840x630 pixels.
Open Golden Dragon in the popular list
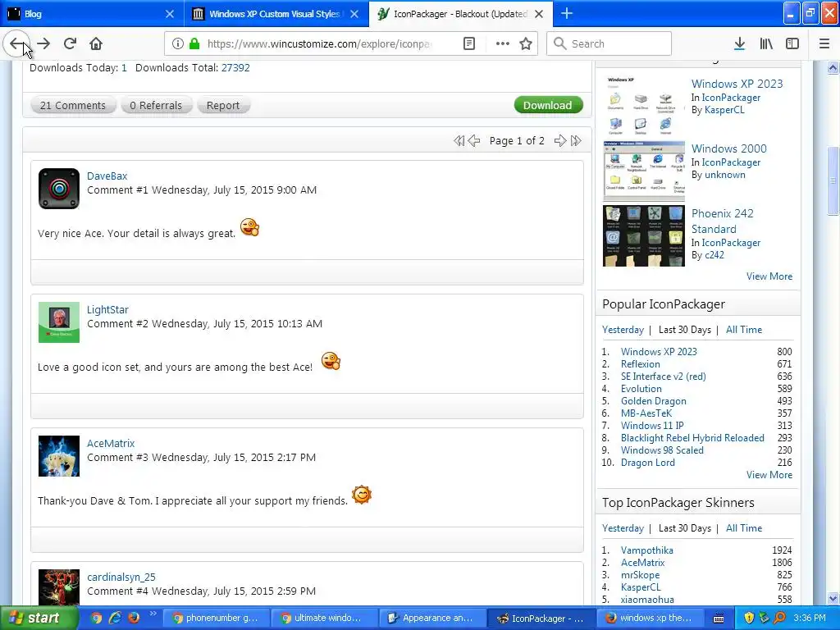pyautogui.click(x=653, y=400)
